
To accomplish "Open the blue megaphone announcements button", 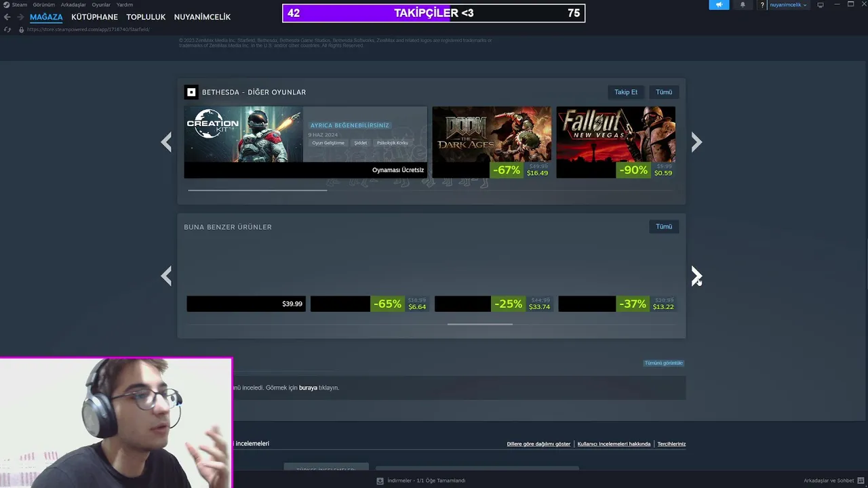I will tap(719, 5).
